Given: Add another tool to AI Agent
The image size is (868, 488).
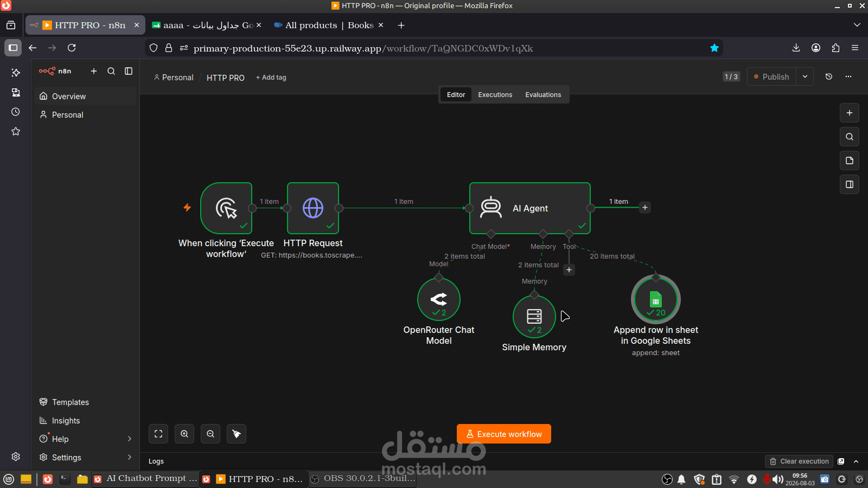Looking at the screenshot, I should tap(569, 269).
